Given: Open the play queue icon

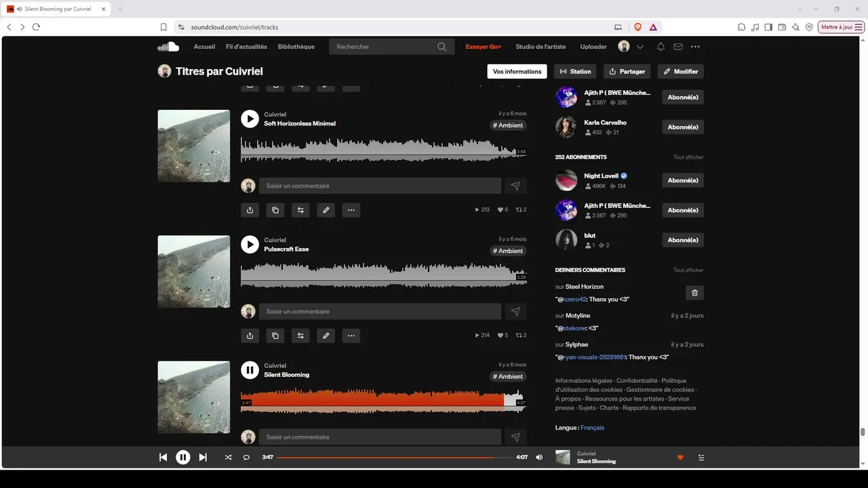Looking at the screenshot, I should tap(701, 457).
